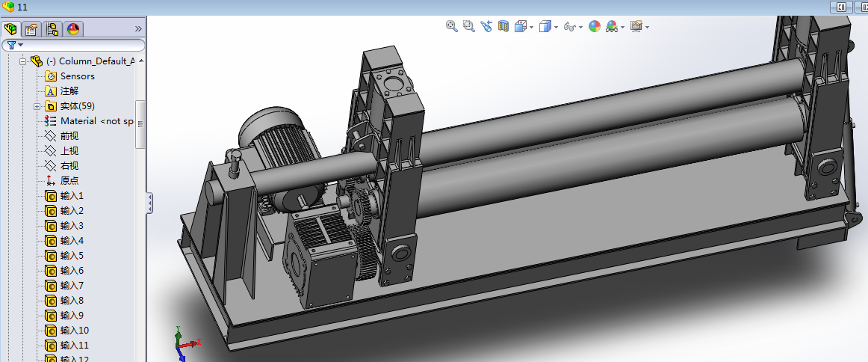
Task: Switch to the FeatureManager design tree tab
Action: [10, 29]
